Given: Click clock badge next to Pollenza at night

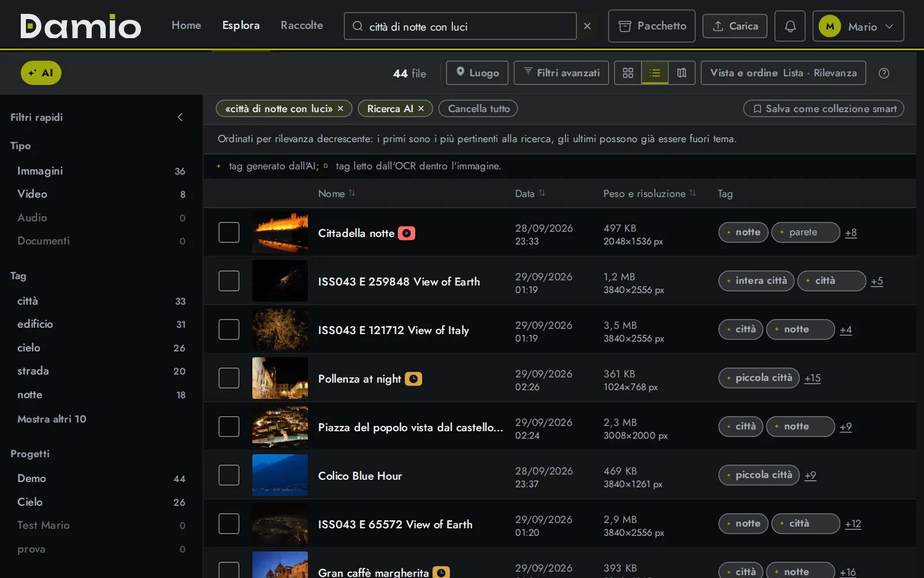Looking at the screenshot, I should click(413, 379).
